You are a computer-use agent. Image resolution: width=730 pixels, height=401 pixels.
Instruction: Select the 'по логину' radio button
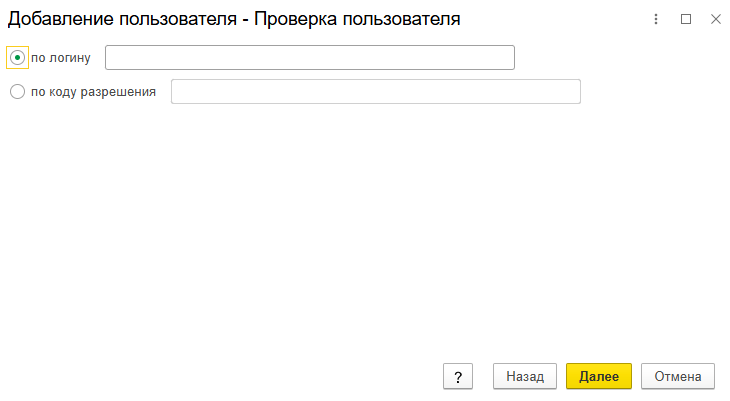(x=17, y=58)
